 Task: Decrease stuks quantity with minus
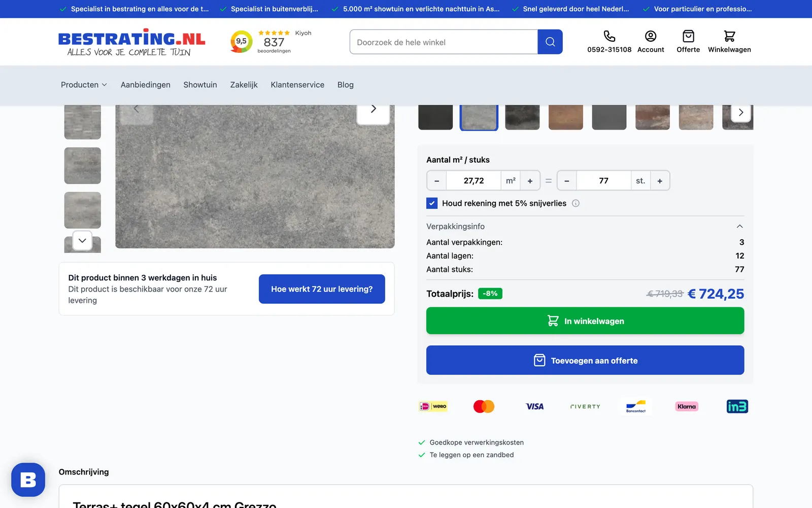[567, 181]
